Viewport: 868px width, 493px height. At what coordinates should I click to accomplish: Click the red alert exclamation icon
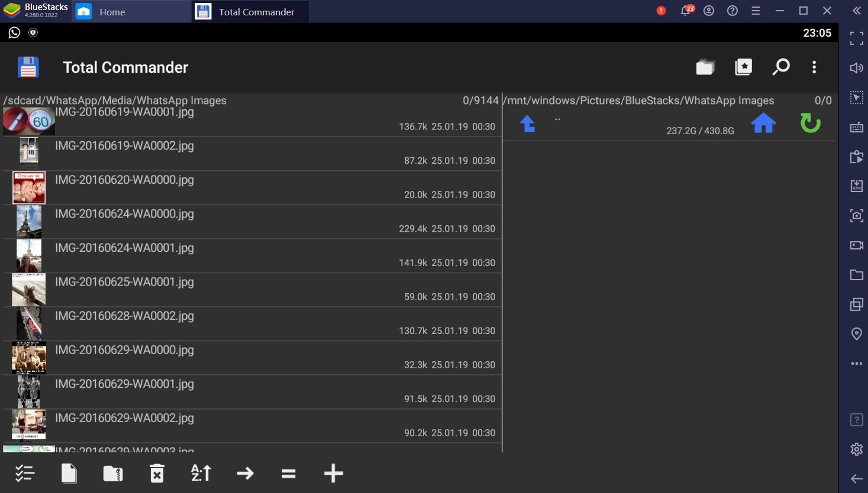(661, 11)
